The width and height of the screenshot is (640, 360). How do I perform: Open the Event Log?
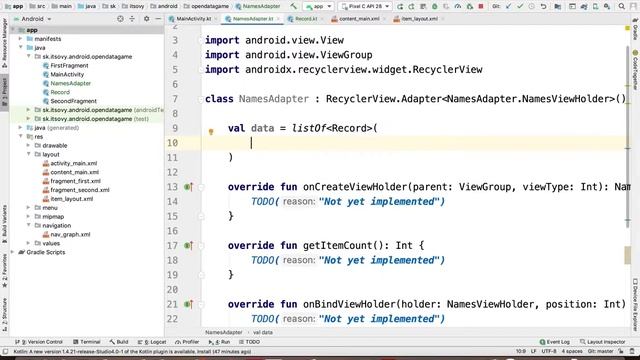(x=554, y=342)
